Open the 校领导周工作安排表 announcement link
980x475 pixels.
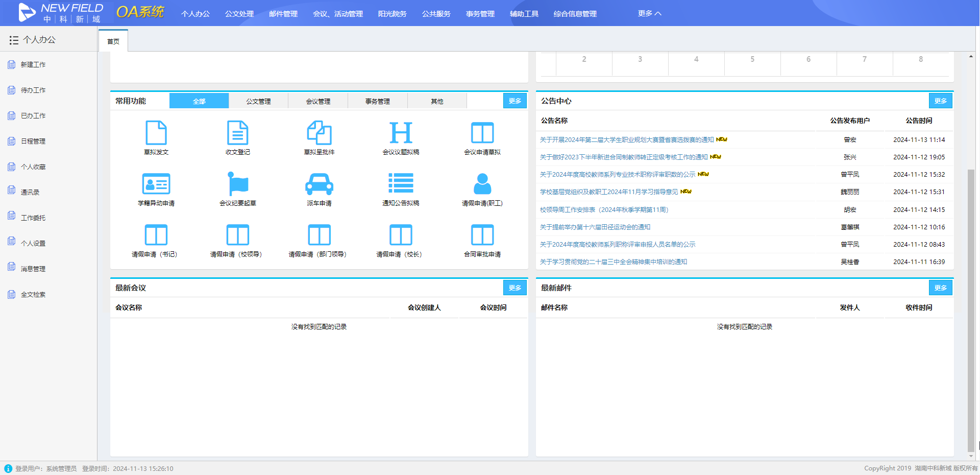coord(604,210)
